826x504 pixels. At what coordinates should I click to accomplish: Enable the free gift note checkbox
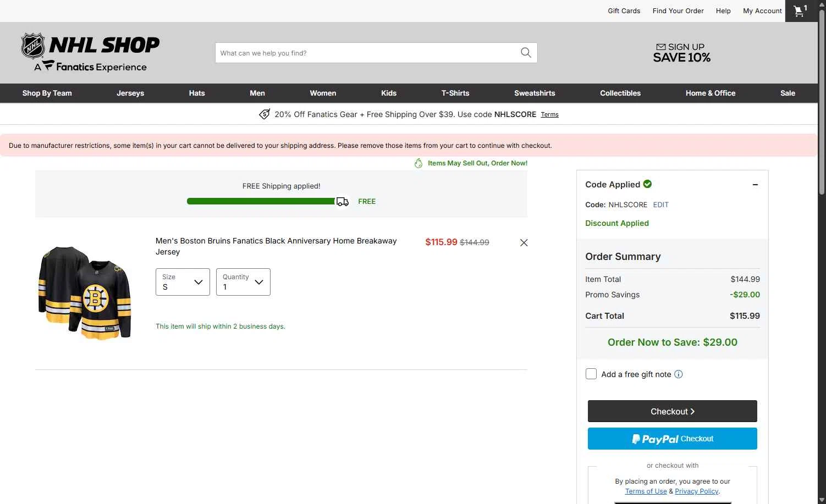pyautogui.click(x=591, y=374)
